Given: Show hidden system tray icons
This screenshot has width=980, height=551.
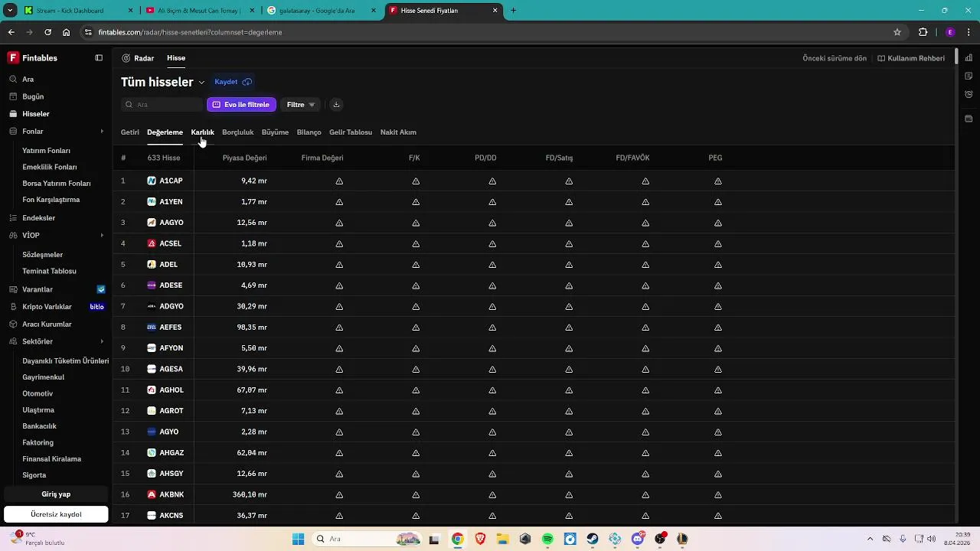Looking at the screenshot, I should click(870, 539).
